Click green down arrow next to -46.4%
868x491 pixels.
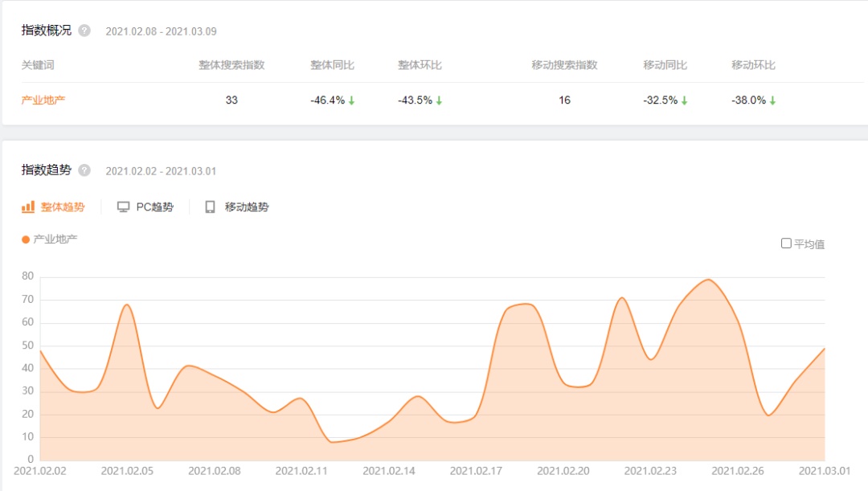tap(352, 100)
